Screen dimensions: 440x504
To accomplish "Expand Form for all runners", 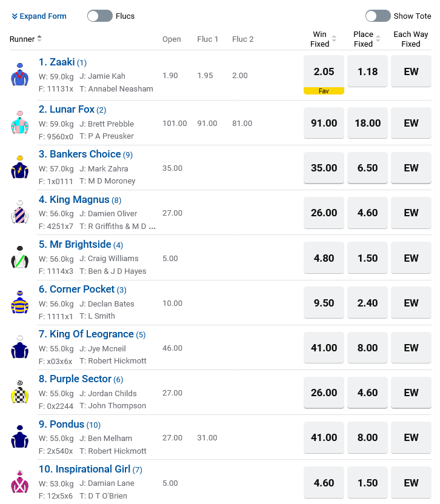I will (x=39, y=16).
